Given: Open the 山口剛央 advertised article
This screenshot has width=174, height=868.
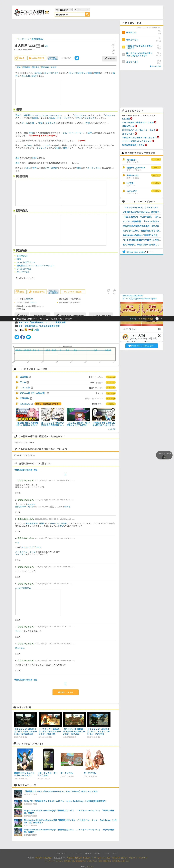Looking at the screenshot, I should point(24,377).
